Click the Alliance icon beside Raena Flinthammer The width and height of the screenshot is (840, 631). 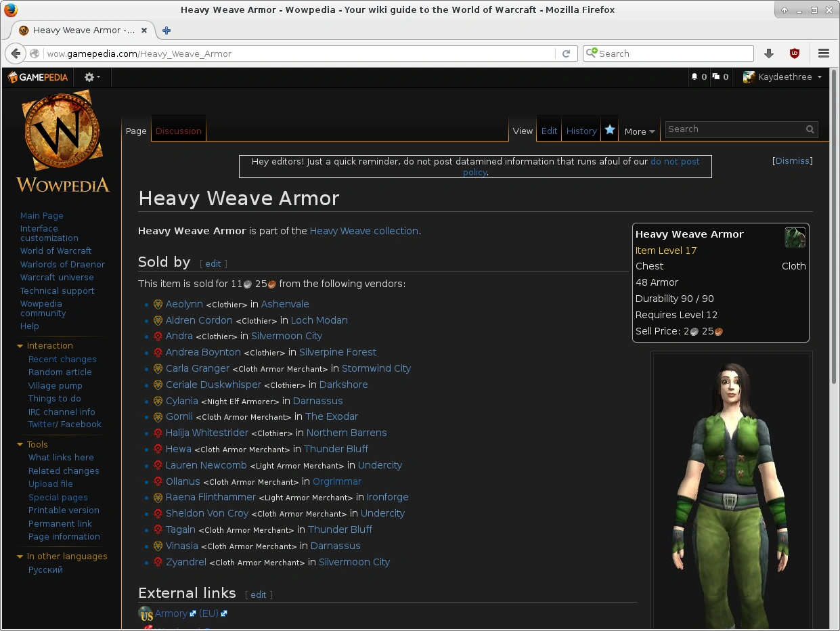[158, 498]
